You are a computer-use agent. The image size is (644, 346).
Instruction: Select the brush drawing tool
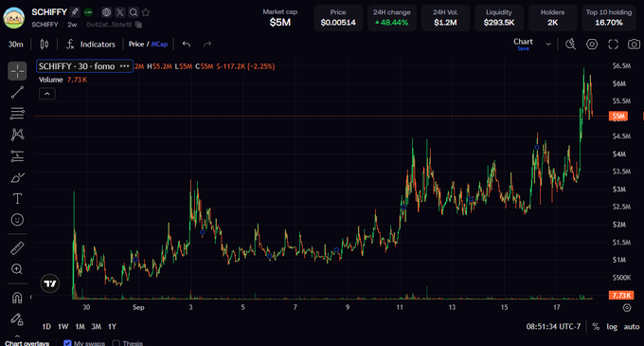[17, 177]
